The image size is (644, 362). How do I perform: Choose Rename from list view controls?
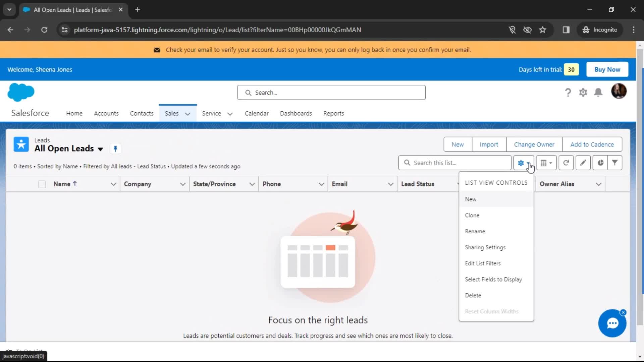pyautogui.click(x=496, y=231)
